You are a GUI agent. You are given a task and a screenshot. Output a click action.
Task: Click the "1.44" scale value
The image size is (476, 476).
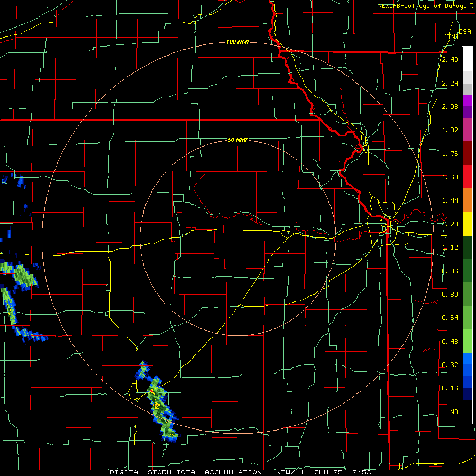click(450, 200)
